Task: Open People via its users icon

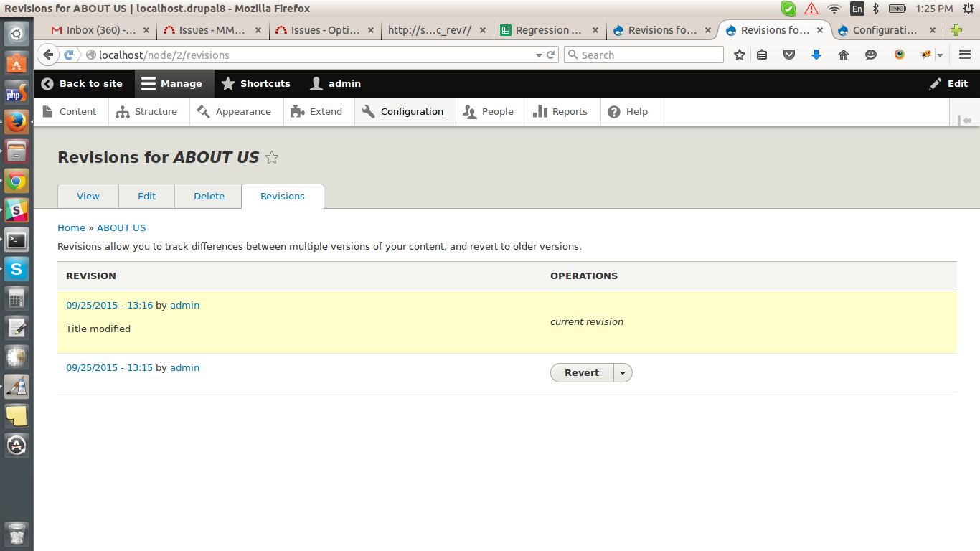Action: click(x=470, y=111)
